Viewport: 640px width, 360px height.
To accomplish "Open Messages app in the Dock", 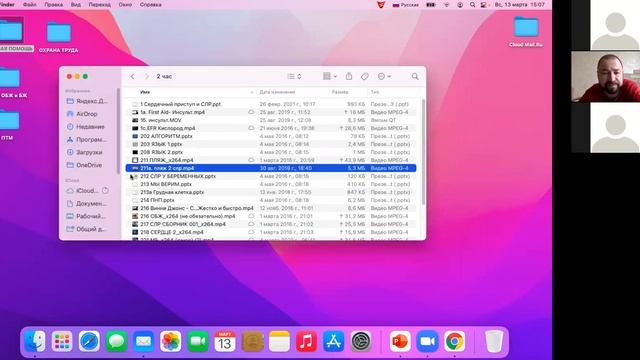I will [x=116, y=341].
